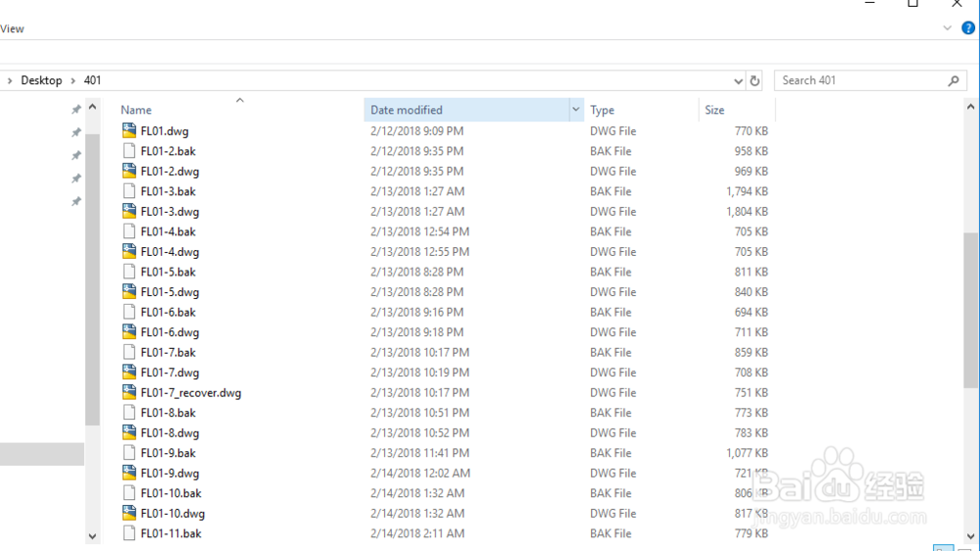Click the 840 KB size cell
This screenshot has height=551, width=980.
tap(752, 292)
